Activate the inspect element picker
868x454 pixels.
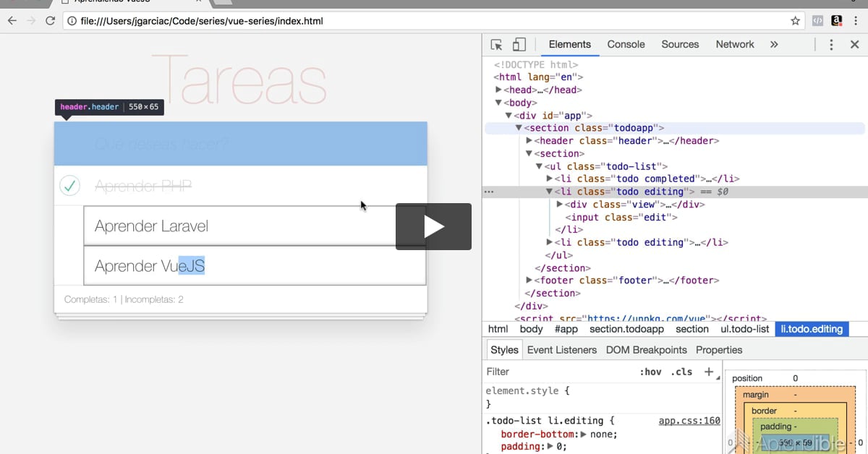point(496,45)
